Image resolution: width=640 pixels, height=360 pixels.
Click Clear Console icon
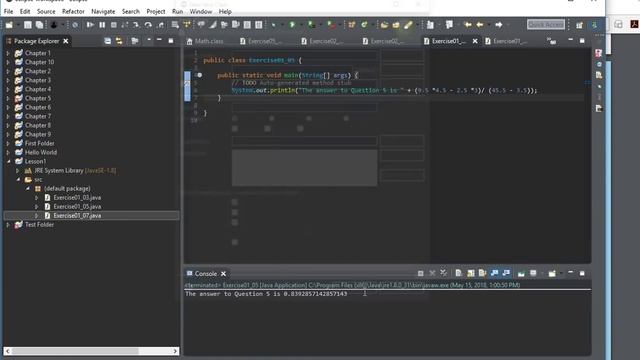tap(458, 273)
